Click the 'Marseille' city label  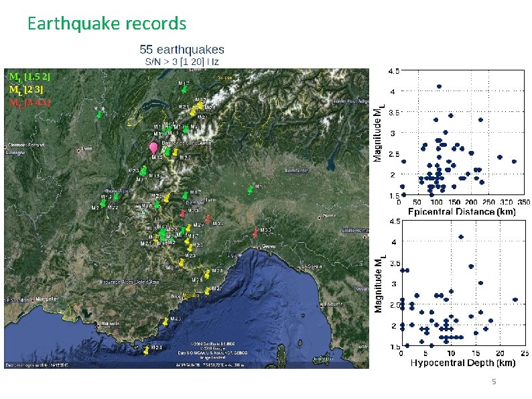111,324
